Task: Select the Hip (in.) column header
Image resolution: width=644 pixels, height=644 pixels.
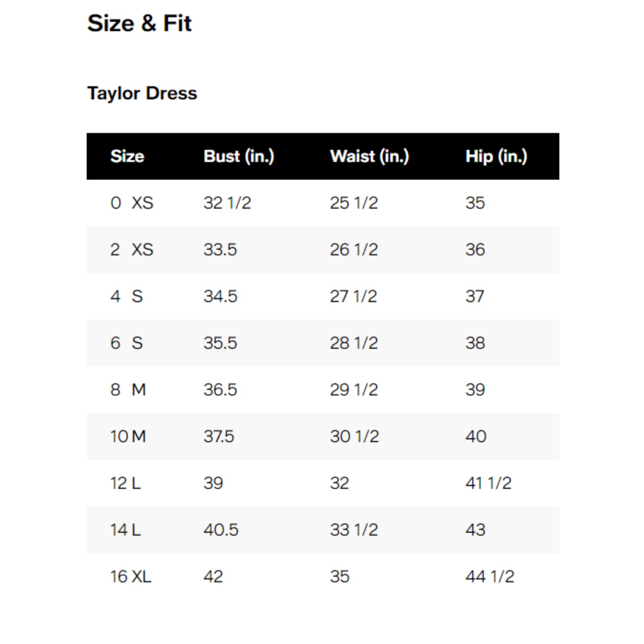Action: [496, 156]
